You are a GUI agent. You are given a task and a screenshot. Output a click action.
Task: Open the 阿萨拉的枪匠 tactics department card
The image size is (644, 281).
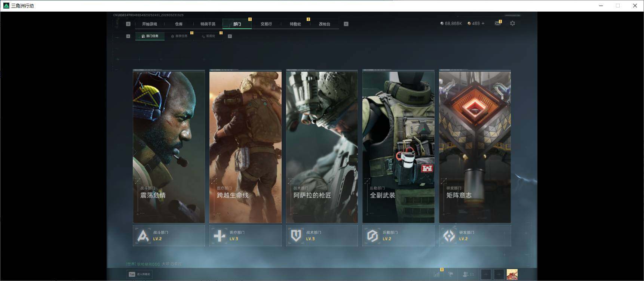coord(322,147)
